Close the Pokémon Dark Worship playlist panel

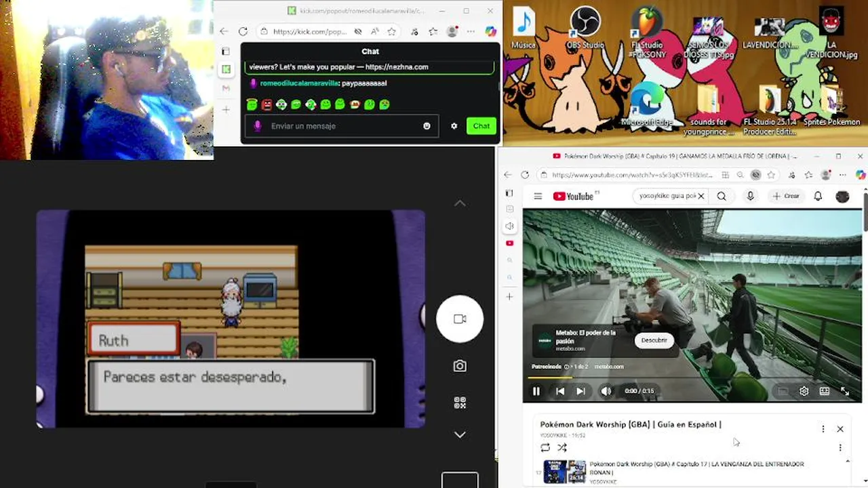click(x=840, y=429)
